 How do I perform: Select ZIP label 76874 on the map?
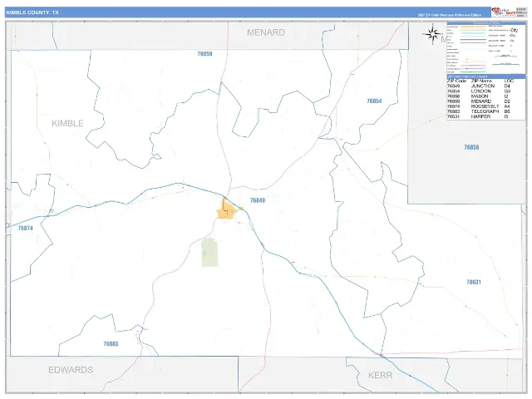click(x=26, y=229)
